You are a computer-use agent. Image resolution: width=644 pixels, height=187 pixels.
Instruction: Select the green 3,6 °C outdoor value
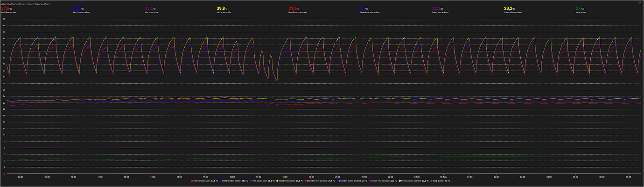[x=581, y=8]
